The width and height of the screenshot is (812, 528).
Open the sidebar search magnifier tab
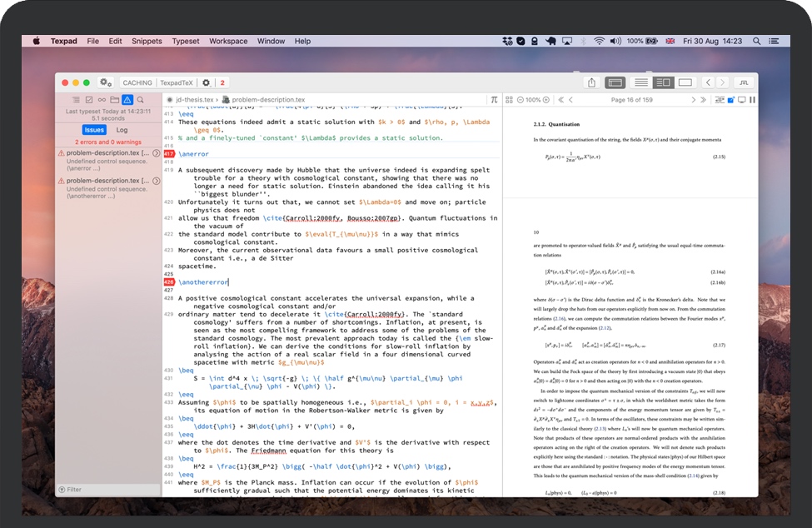click(x=140, y=100)
